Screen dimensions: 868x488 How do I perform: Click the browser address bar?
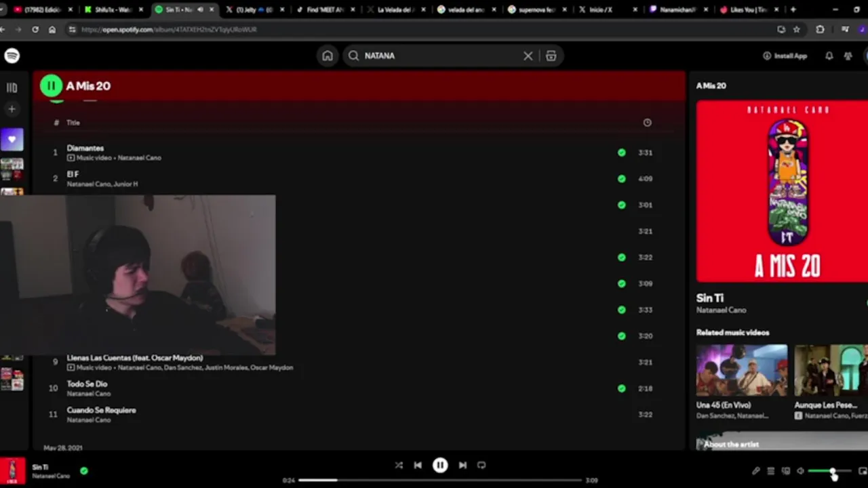420,29
